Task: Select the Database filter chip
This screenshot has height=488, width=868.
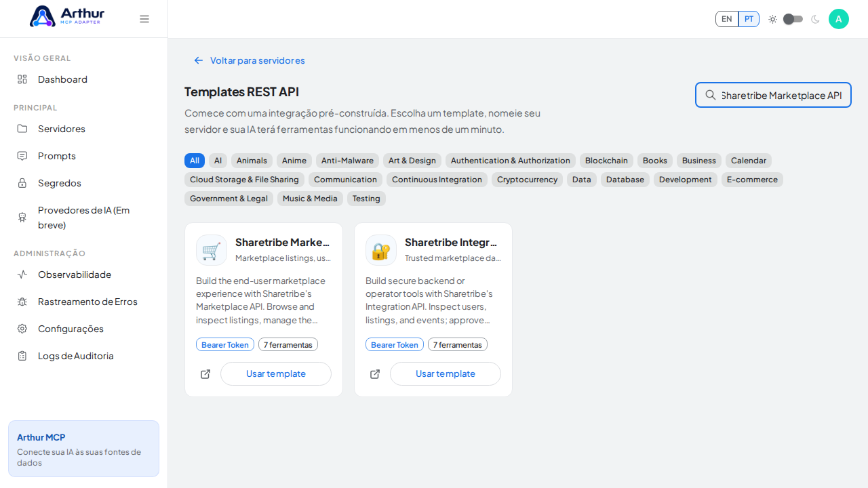Action: point(625,180)
